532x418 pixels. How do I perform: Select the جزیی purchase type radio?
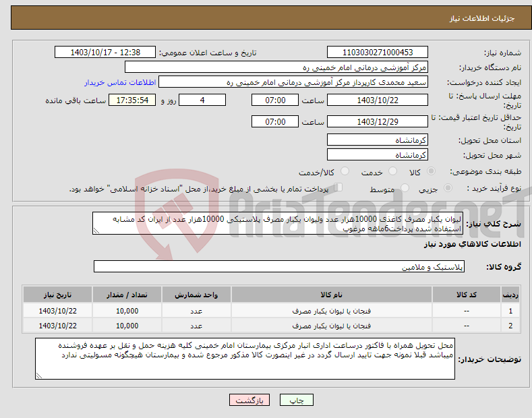pos(448,187)
